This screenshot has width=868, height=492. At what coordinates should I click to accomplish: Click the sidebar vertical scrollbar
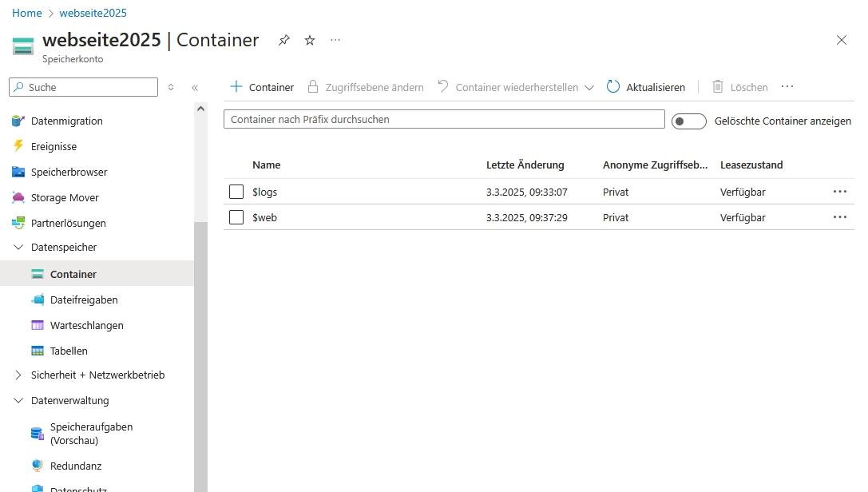[200, 351]
